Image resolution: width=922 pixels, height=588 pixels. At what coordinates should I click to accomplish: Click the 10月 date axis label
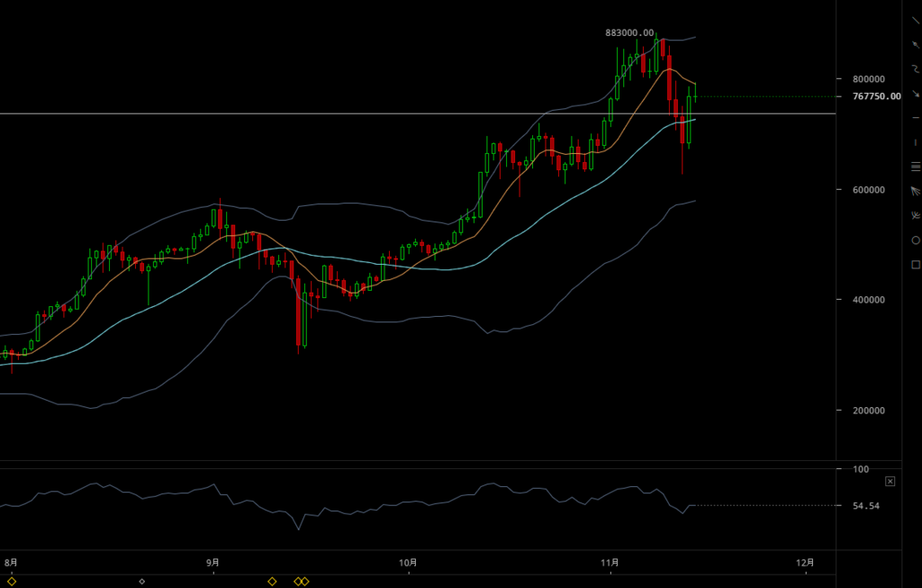(408, 563)
